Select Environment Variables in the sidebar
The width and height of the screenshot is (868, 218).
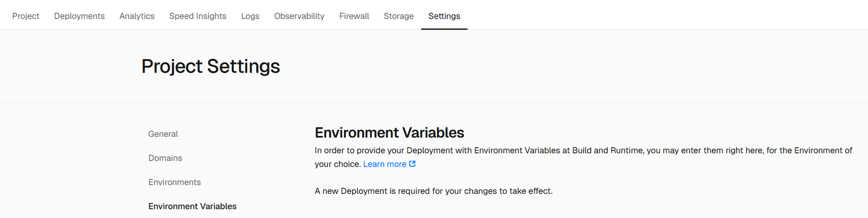192,207
